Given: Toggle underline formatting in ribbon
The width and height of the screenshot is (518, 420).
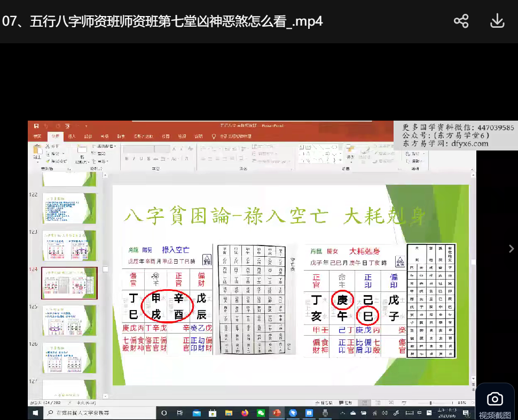Looking at the screenshot, I should 140,159.
